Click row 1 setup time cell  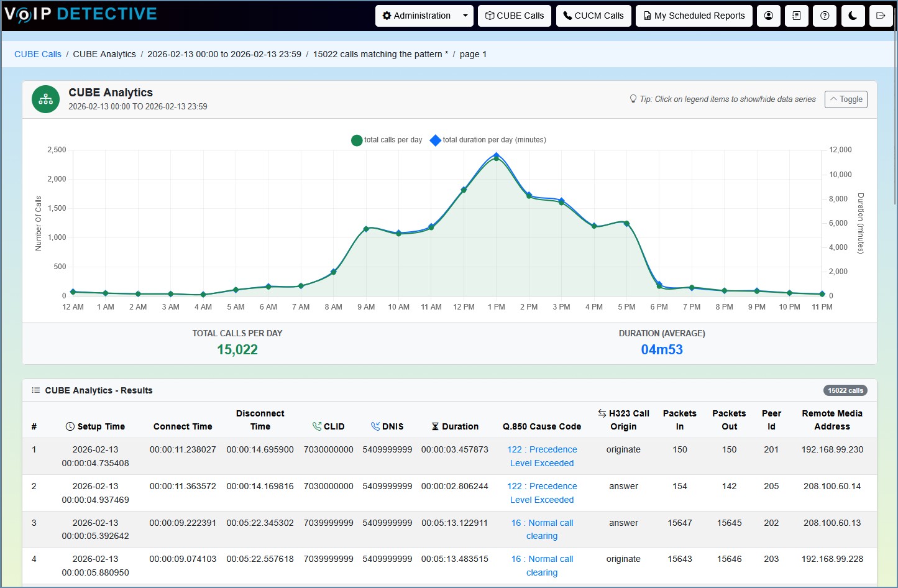95,456
